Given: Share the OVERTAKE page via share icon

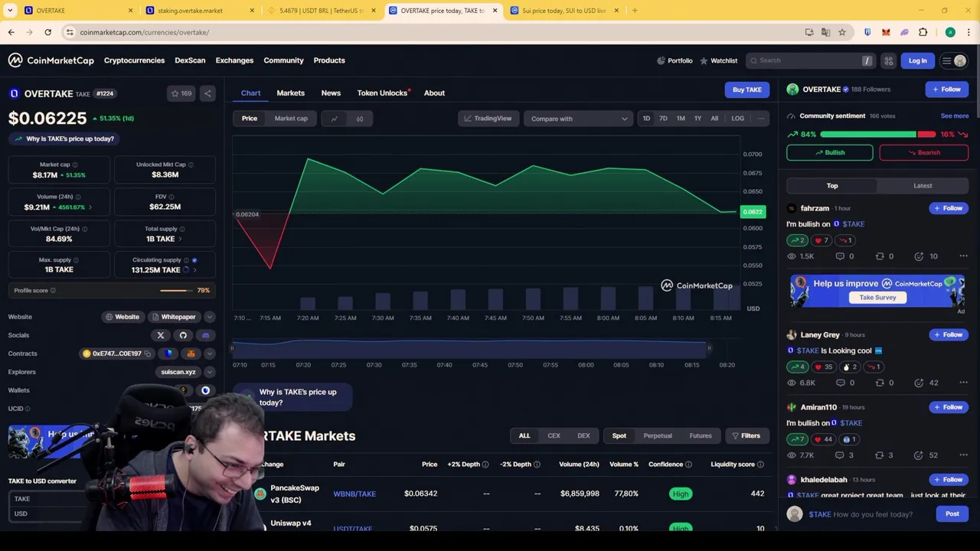Looking at the screenshot, I should point(207,93).
